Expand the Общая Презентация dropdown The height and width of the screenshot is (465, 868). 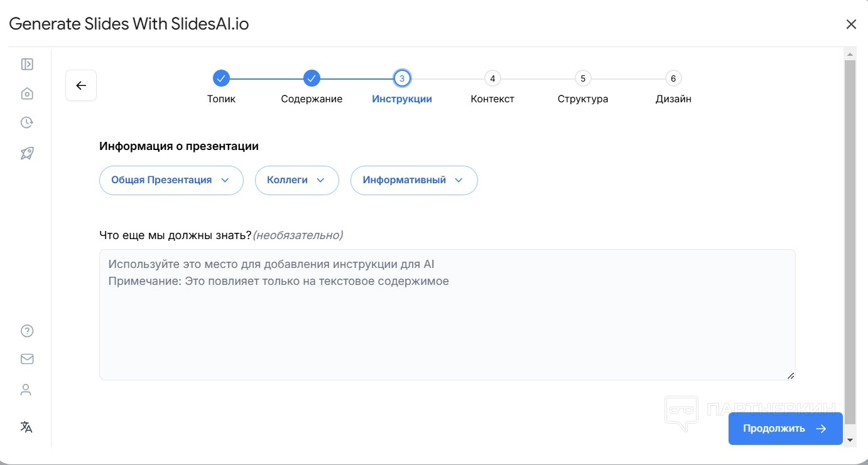click(x=171, y=180)
